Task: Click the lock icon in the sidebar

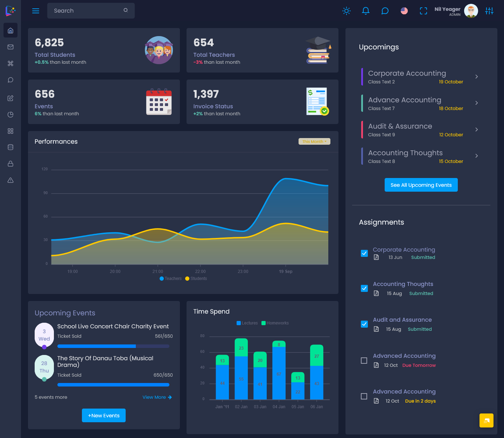Action: tap(10, 164)
